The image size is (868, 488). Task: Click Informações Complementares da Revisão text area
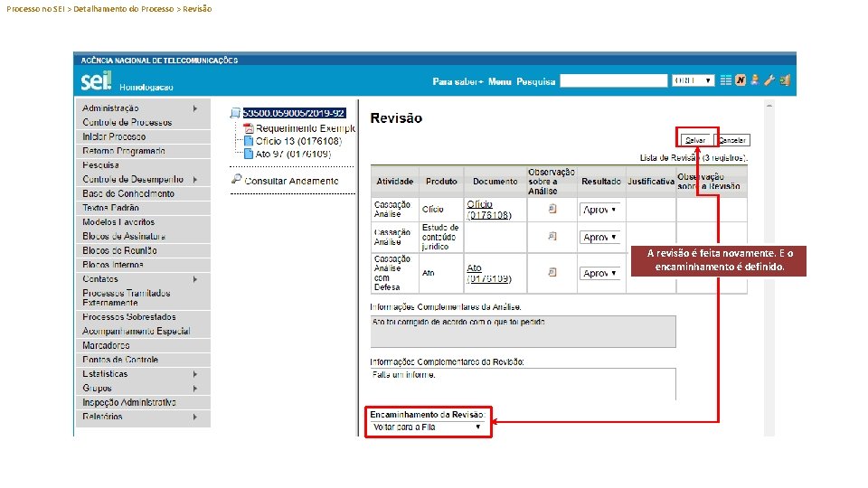click(x=524, y=384)
